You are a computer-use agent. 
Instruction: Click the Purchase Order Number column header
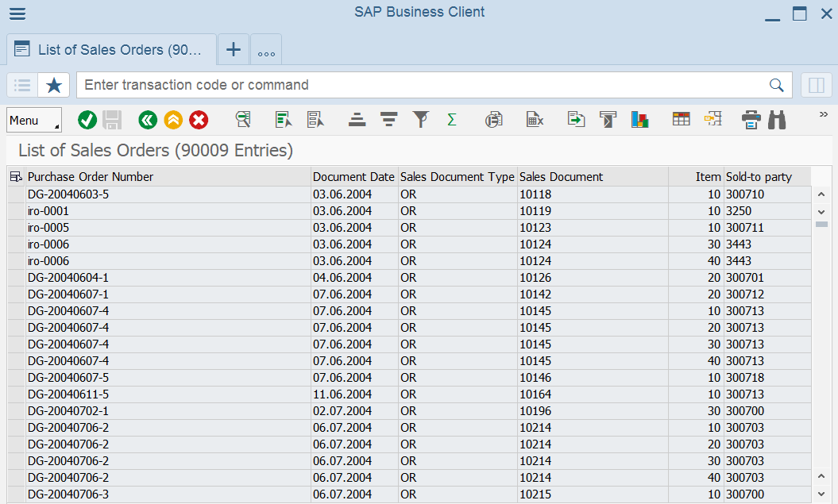pos(169,177)
